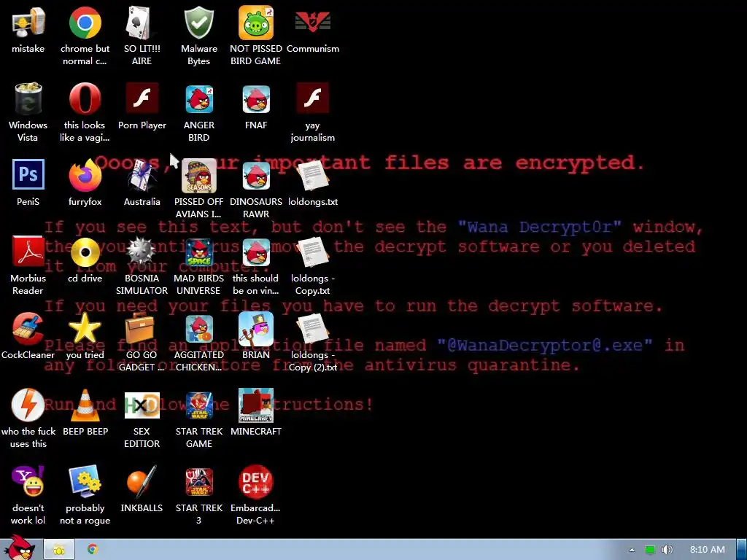Viewport: 747px width, 560px height.
Task: Select 'NOT PISSED BIRD GAME' icon
Action: point(256,23)
